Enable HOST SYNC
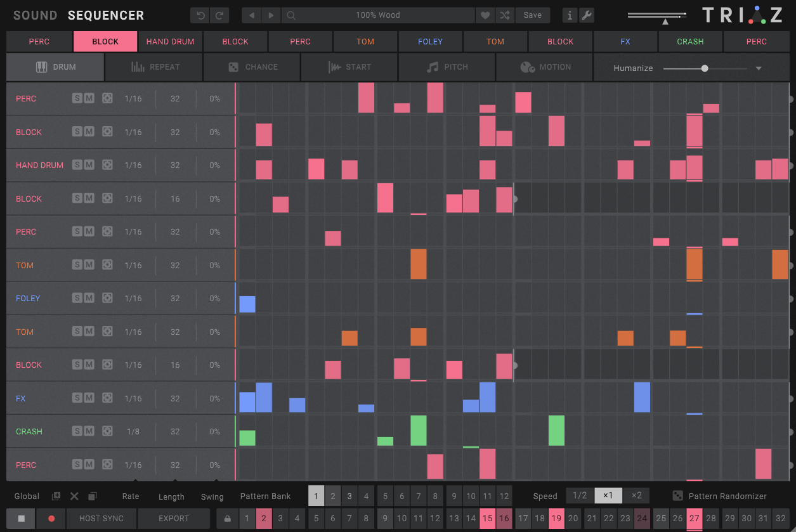The width and height of the screenshot is (796, 532). [x=101, y=518]
